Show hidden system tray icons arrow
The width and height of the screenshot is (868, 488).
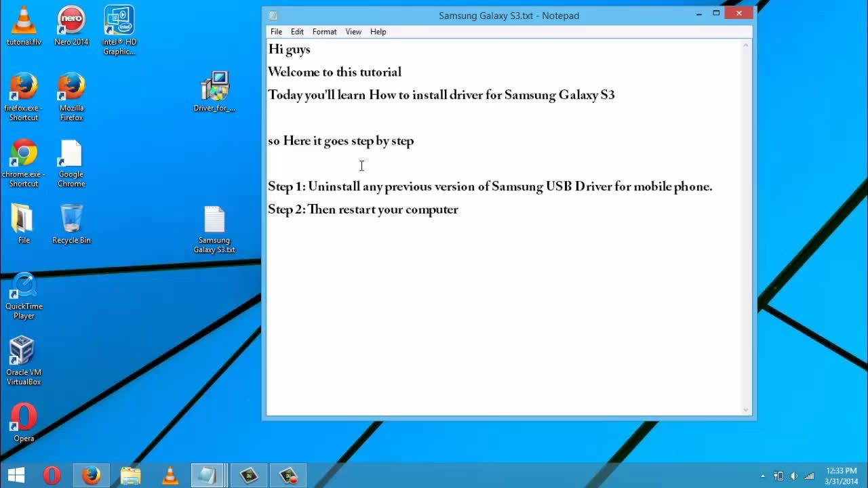(763, 476)
